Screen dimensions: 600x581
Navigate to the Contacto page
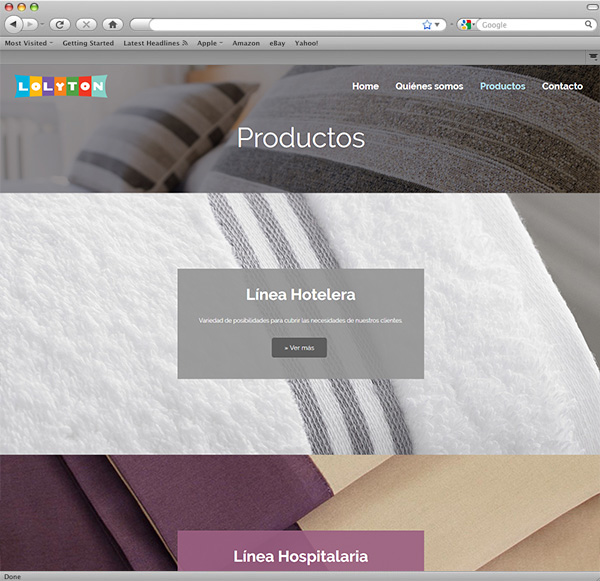point(562,86)
